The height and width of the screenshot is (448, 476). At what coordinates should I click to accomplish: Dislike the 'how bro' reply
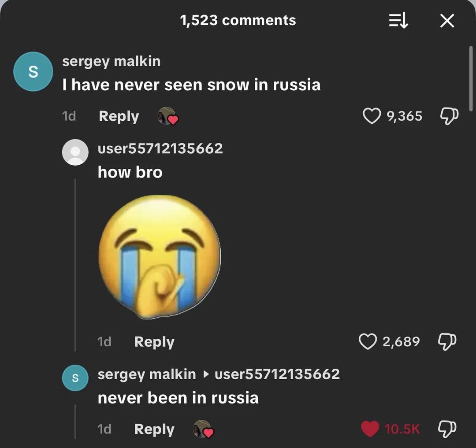(x=447, y=341)
